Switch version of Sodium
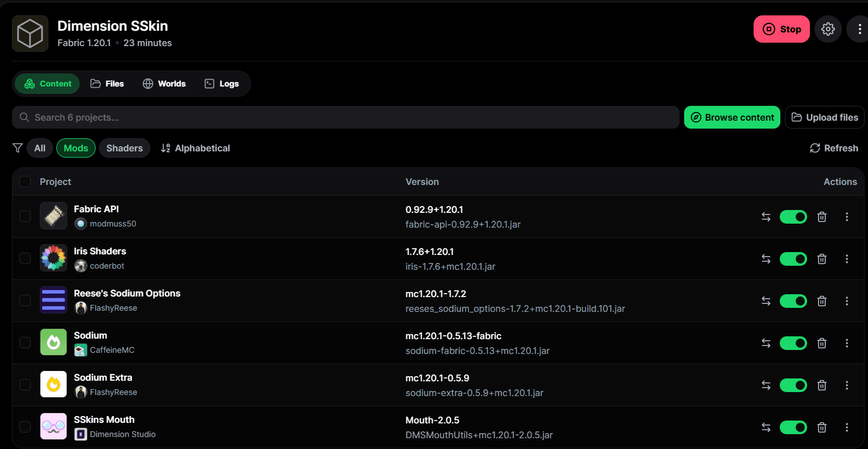The image size is (868, 449). 766,343
